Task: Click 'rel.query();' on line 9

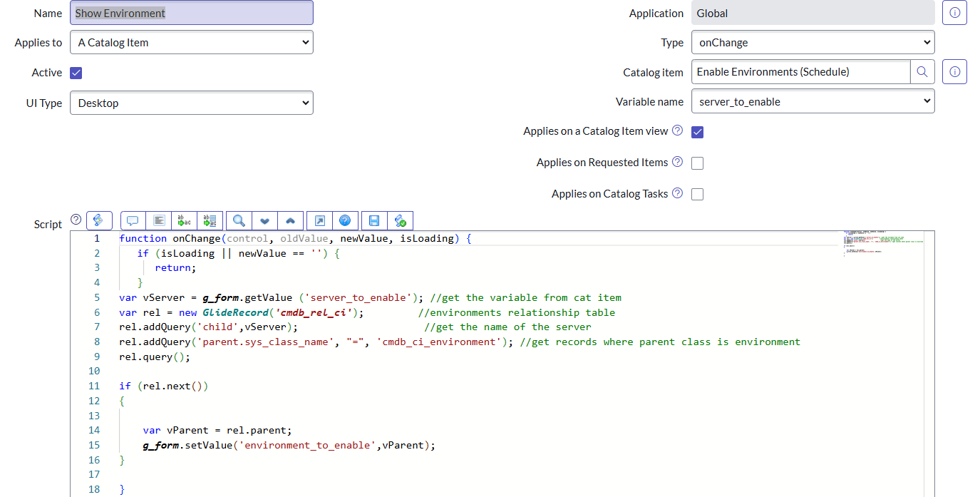Action: coord(155,357)
